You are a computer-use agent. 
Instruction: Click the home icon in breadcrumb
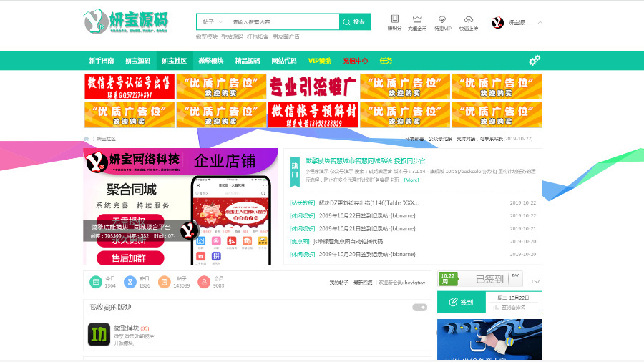pyautogui.click(x=87, y=139)
